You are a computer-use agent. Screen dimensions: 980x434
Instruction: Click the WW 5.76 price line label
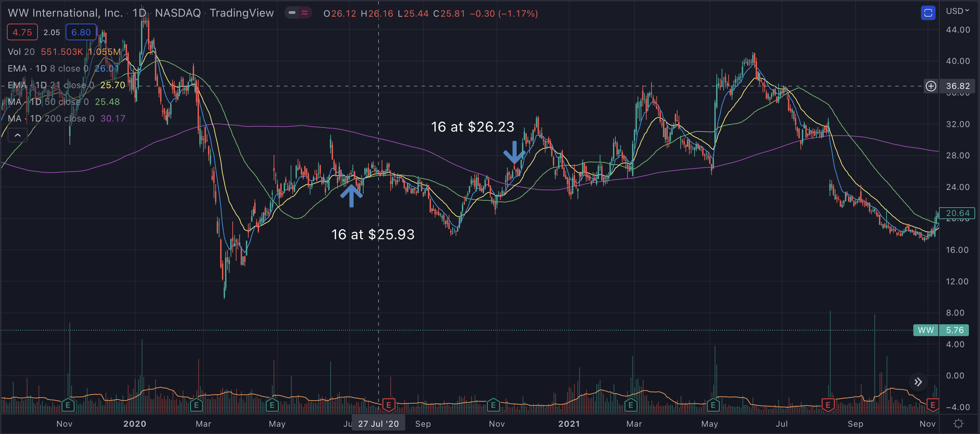(941, 330)
